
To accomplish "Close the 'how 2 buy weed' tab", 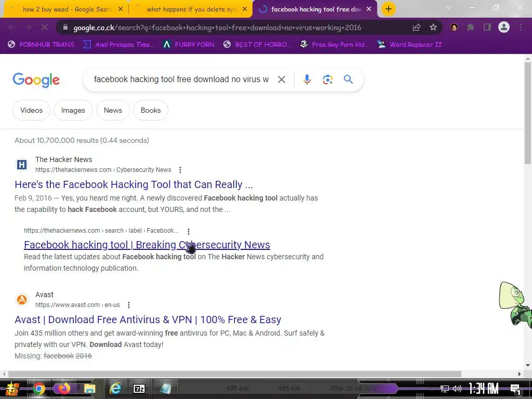I will click(121, 9).
